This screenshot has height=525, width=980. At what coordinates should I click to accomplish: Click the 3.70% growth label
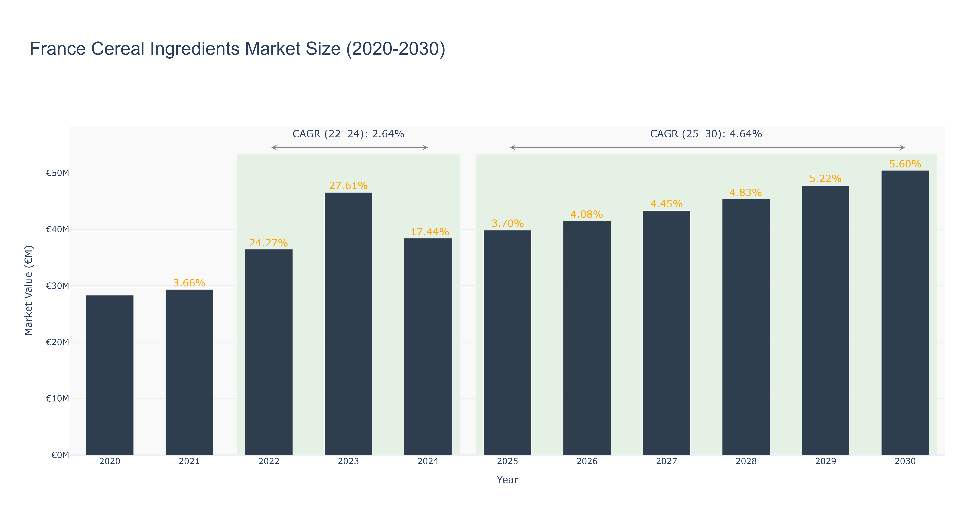507,223
